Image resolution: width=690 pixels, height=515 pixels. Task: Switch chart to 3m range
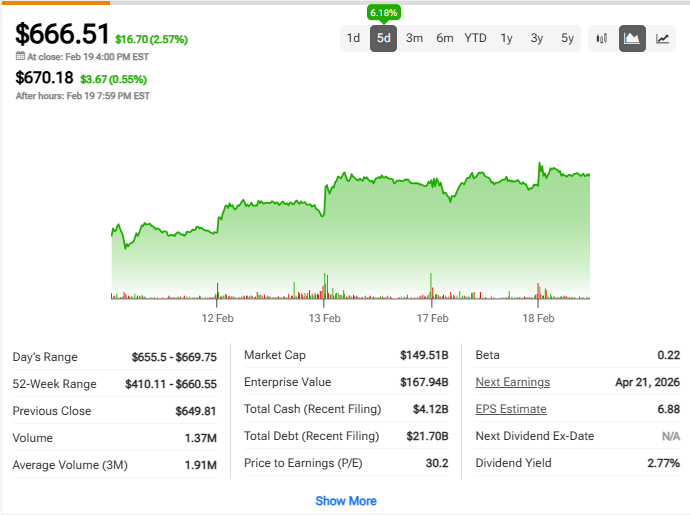414,38
